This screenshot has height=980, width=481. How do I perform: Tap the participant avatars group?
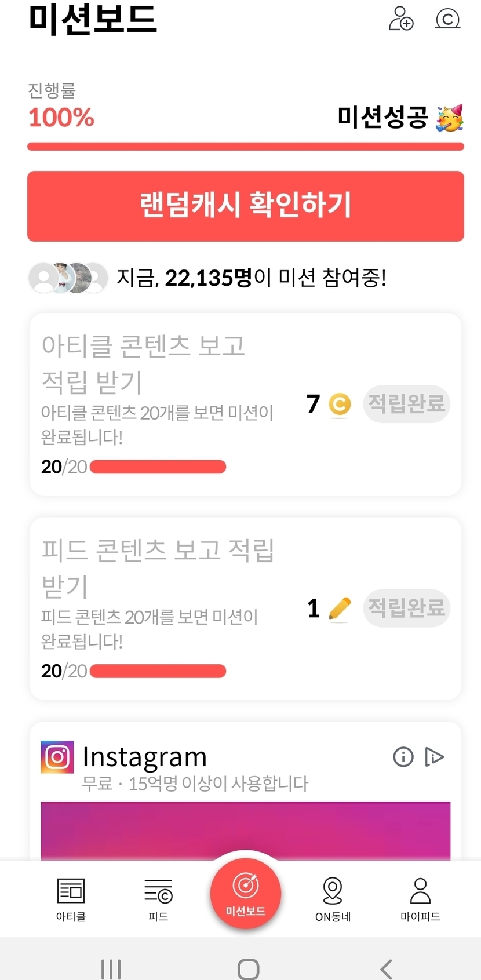68,278
